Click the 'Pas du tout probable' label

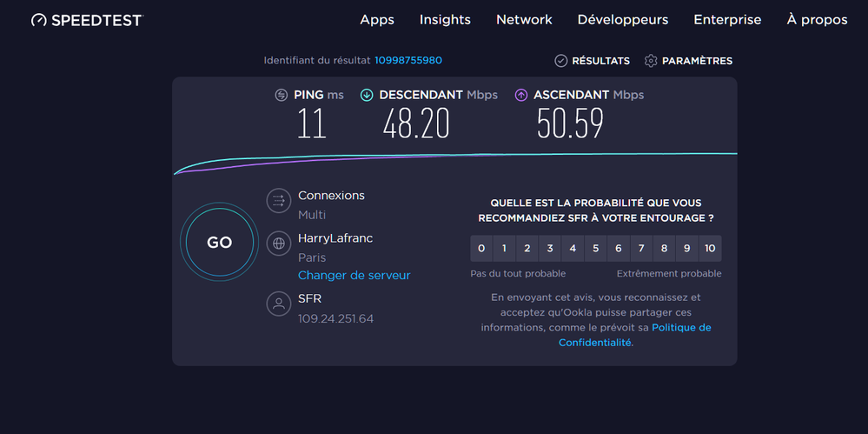(x=518, y=274)
